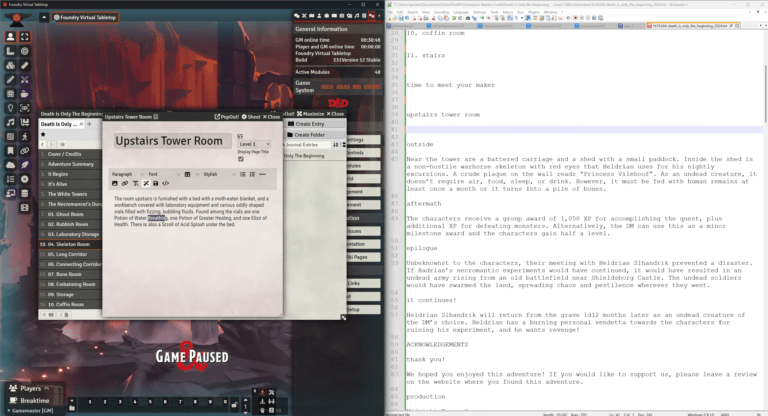Click Create Folder in Journal sidebar

point(314,135)
